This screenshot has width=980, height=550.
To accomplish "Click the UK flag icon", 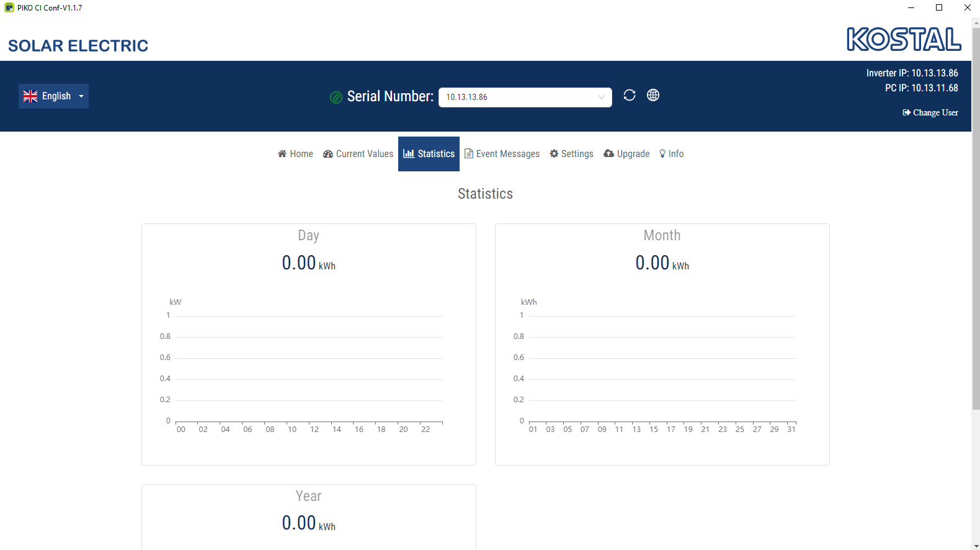I will point(30,96).
